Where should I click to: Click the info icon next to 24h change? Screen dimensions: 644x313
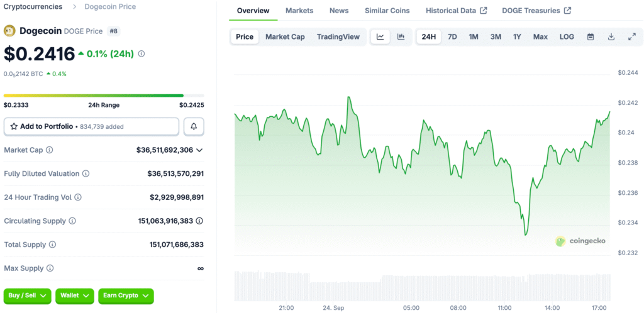142,54
